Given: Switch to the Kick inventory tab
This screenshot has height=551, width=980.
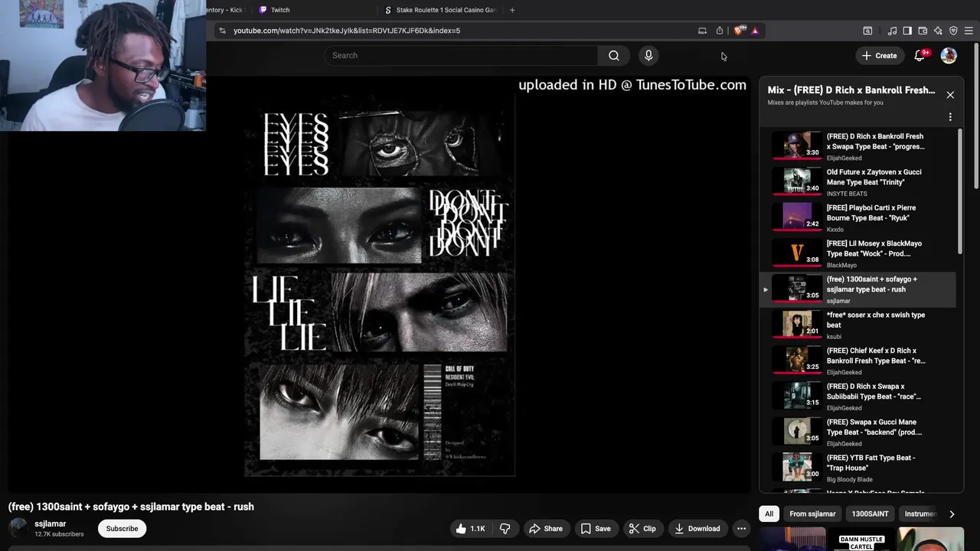Looking at the screenshot, I should tap(225, 10).
